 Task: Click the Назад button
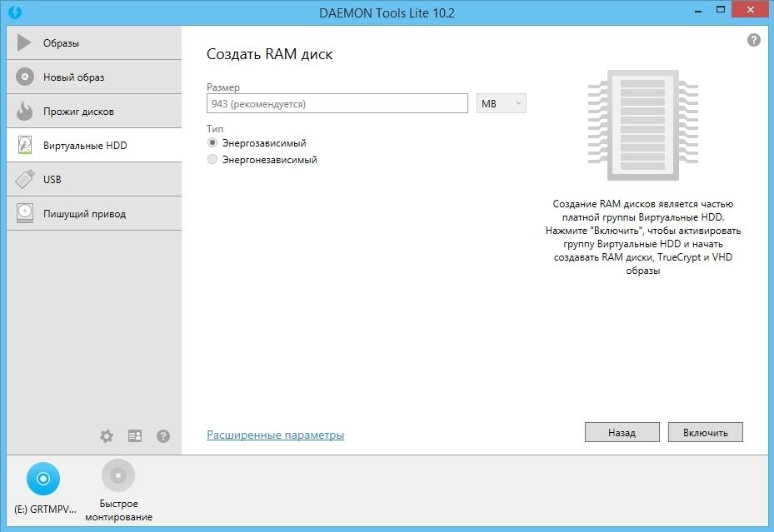(x=622, y=432)
